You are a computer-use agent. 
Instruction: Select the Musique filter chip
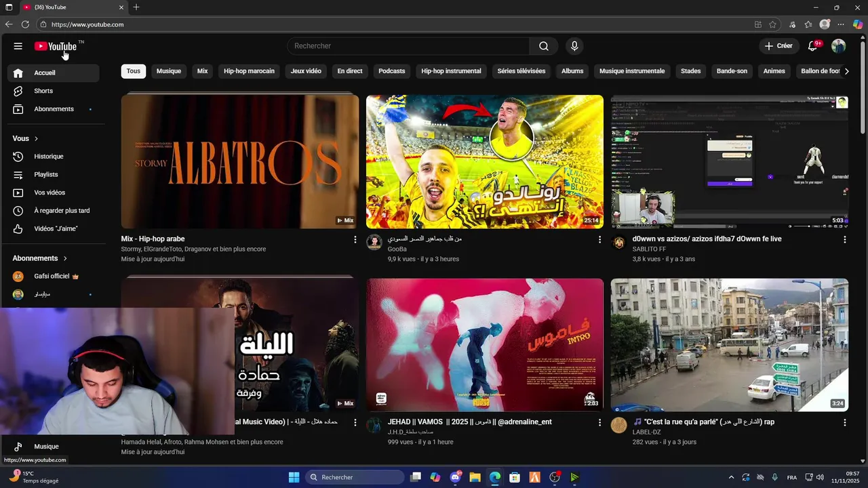tap(169, 71)
